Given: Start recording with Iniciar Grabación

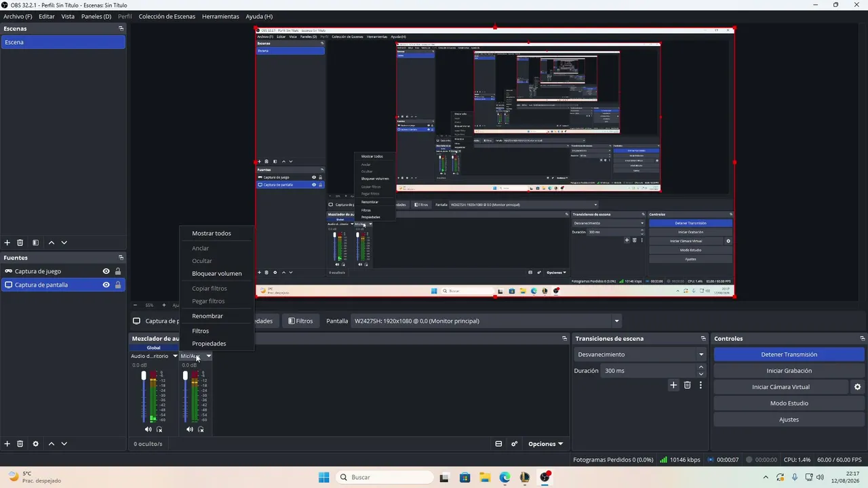Looking at the screenshot, I should coord(789,371).
